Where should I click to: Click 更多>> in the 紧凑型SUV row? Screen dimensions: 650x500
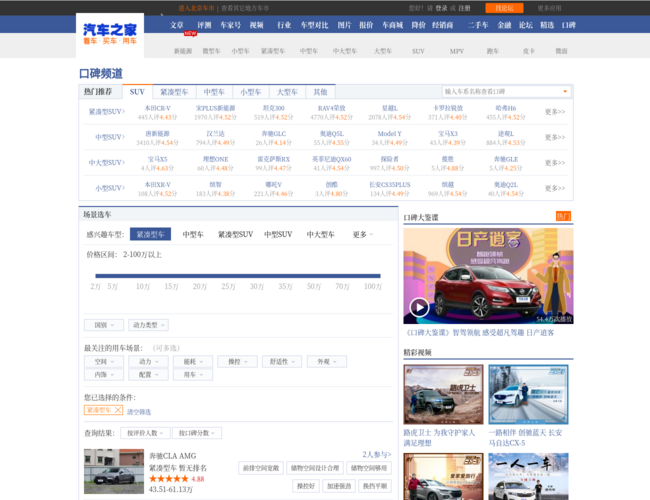coord(555,112)
